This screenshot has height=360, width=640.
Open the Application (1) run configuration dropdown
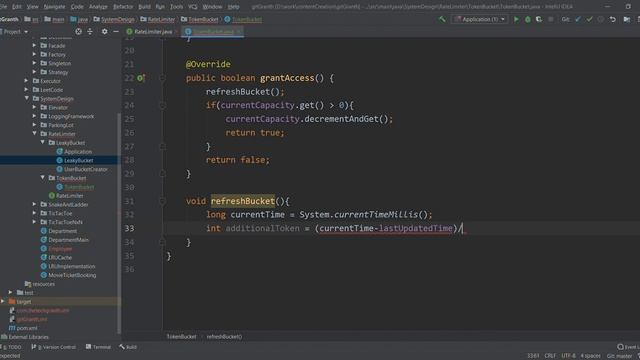pos(480,19)
